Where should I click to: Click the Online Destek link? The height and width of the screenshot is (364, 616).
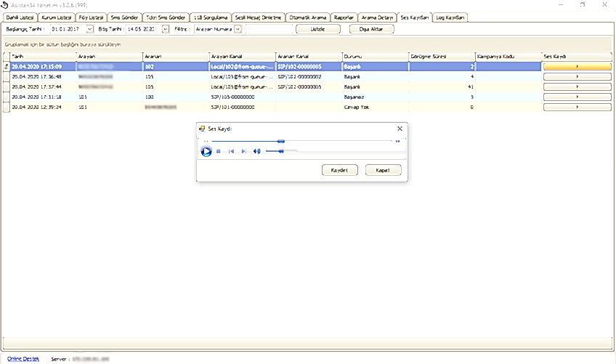coord(23,359)
